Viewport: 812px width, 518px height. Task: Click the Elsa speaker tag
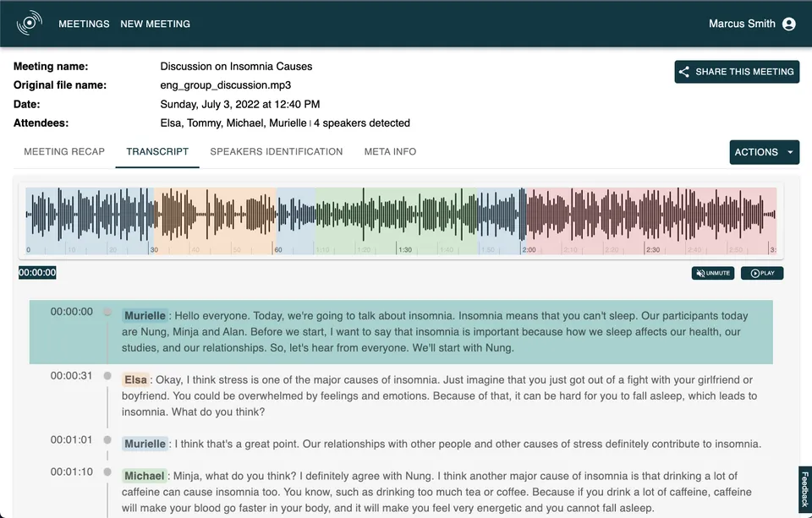pos(135,379)
